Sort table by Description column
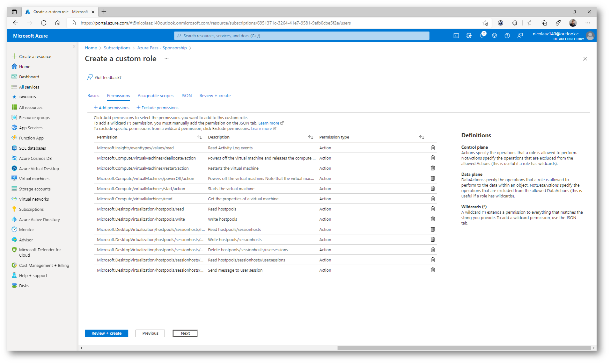 [x=311, y=137]
